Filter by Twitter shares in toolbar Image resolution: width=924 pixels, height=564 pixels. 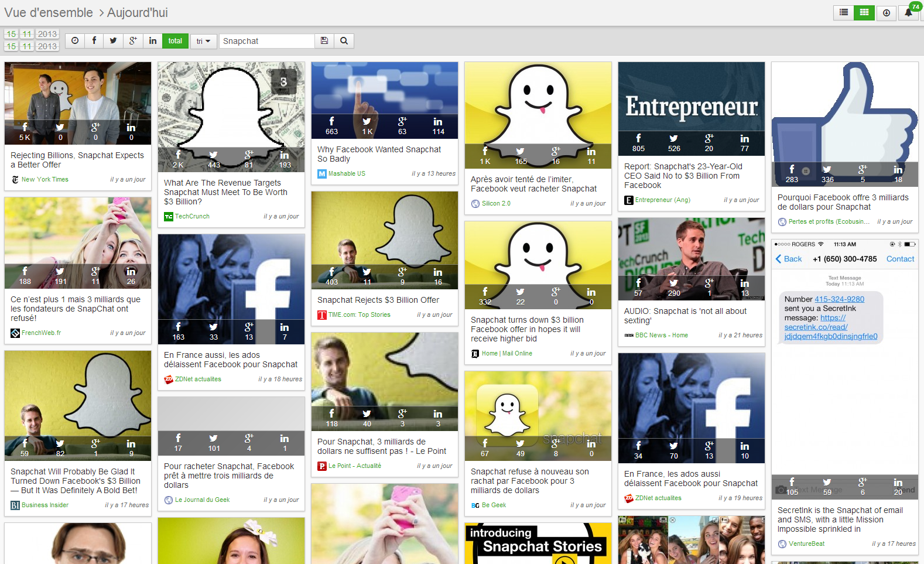coord(113,40)
